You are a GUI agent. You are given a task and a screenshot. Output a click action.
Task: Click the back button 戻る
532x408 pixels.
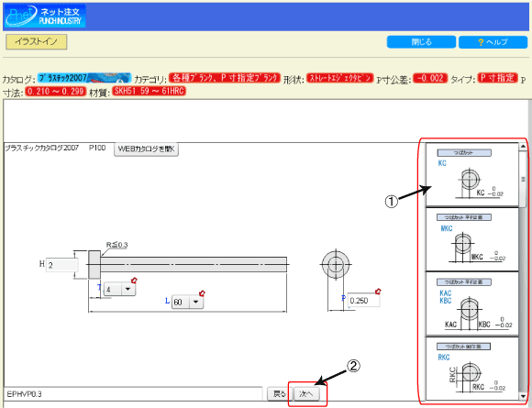click(280, 393)
